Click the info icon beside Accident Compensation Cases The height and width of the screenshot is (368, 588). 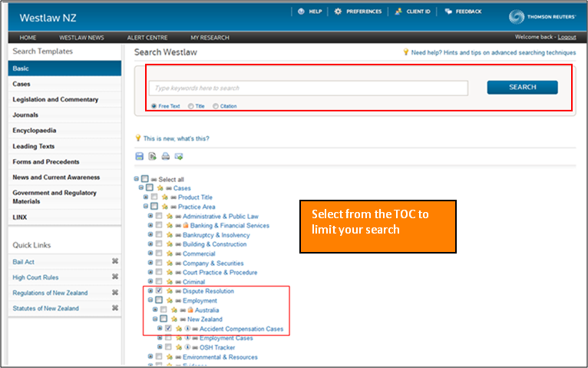[187, 329]
